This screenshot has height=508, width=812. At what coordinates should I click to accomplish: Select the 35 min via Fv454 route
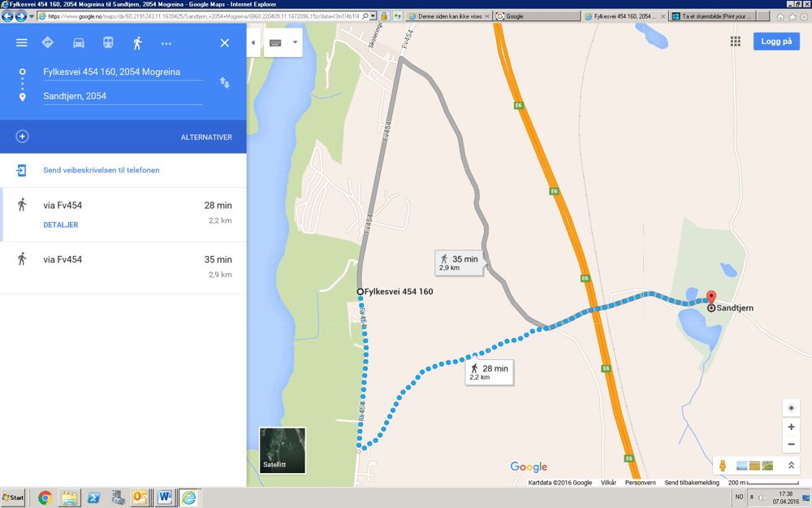[x=123, y=267]
